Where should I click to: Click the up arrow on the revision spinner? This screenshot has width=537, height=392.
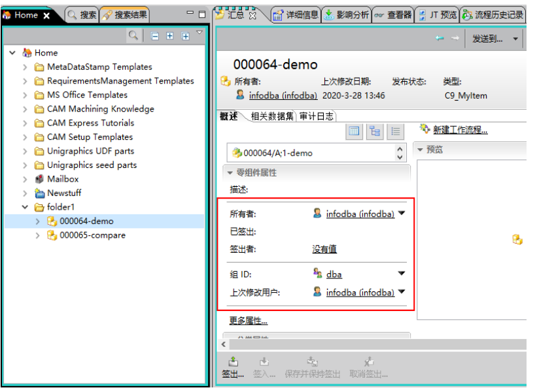click(x=398, y=150)
